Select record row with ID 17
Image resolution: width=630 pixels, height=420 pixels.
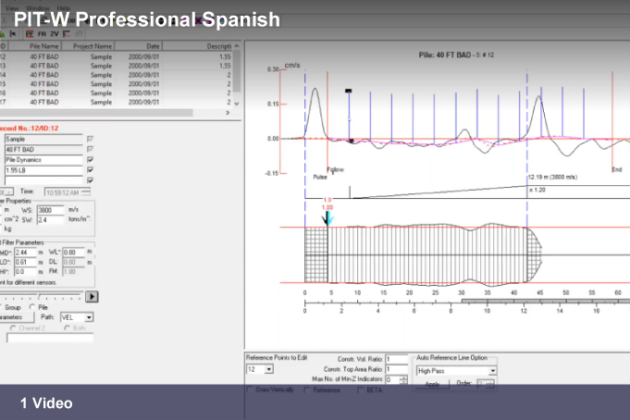point(117,102)
